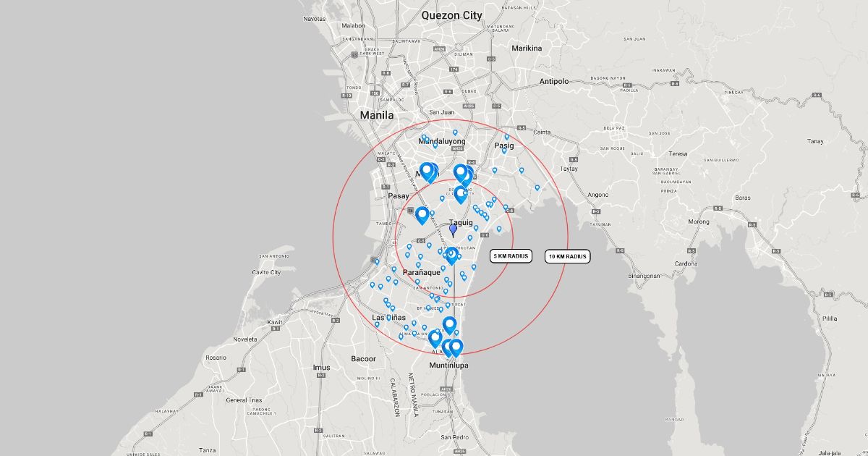Click the dark blue center pin below Taguig
868x456 pixels.
point(454,230)
